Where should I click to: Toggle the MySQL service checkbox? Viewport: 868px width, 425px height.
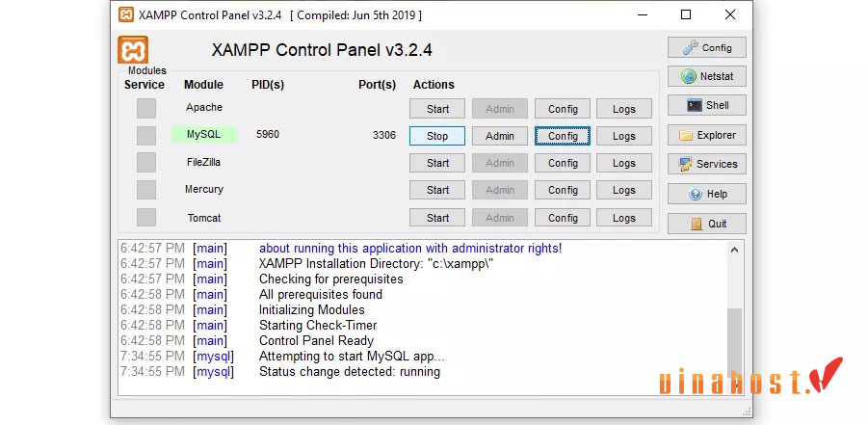146,136
